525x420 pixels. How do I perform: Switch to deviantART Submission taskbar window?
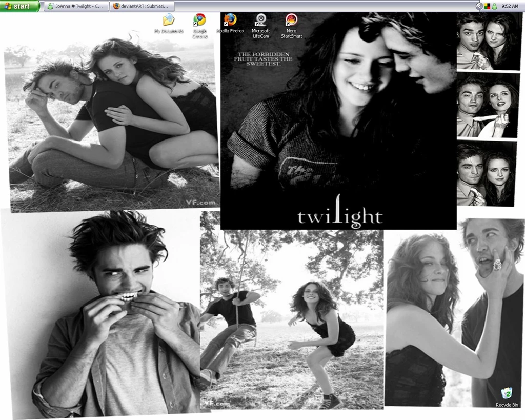(143, 6)
